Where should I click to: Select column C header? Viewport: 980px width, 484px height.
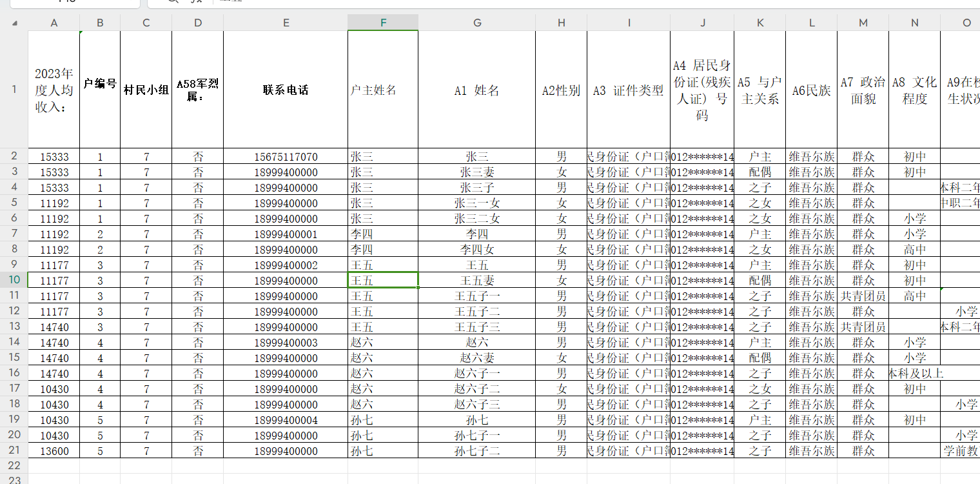(146, 23)
